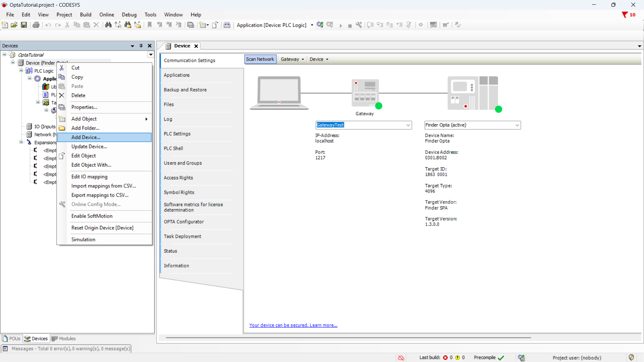Click the Login gear icon in toolbar
Viewport: 644px width, 362px height.
click(x=320, y=25)
